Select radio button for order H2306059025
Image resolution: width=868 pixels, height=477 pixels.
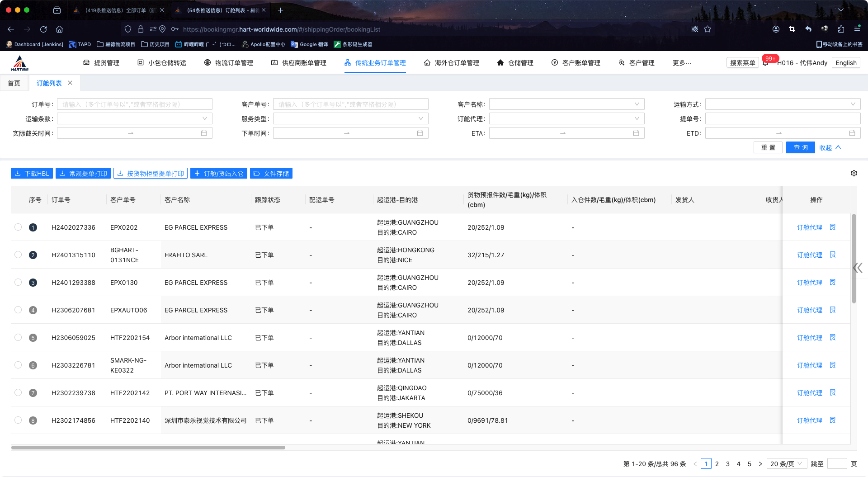18,337
